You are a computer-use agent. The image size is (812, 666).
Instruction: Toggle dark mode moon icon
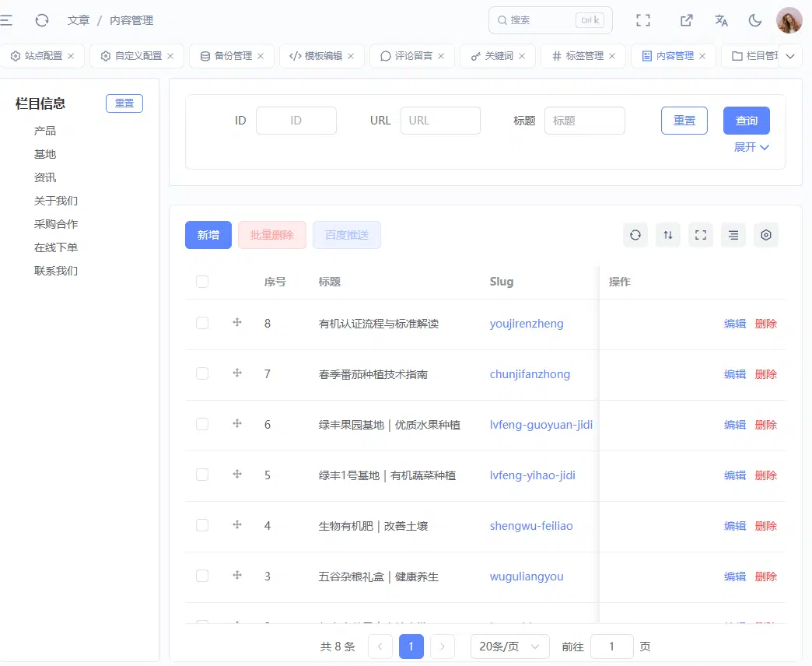point(755,20)
